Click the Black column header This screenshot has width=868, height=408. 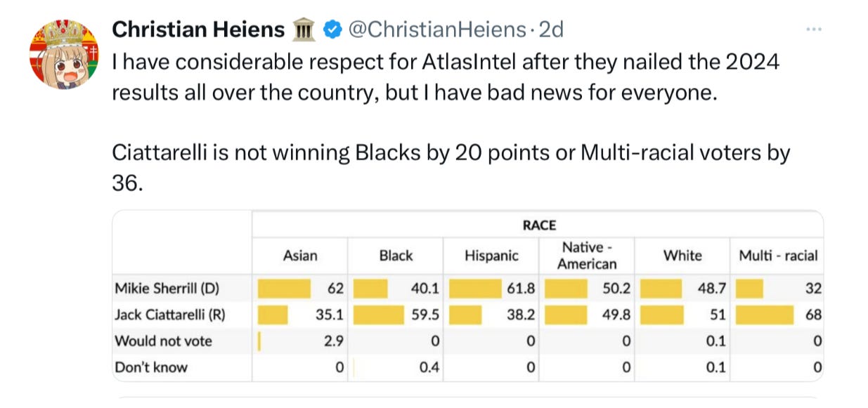(x=396, y=256)
